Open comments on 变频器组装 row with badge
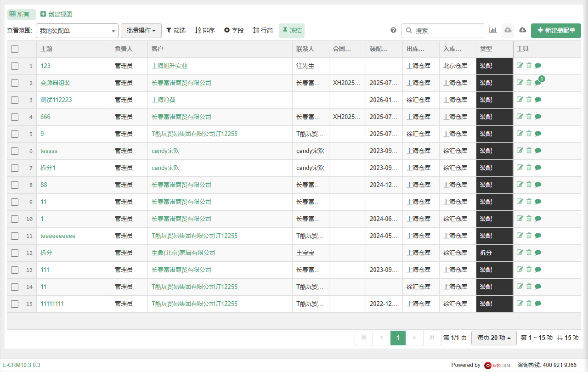This screenshot has height=372, width=588. tap(538, 83)
